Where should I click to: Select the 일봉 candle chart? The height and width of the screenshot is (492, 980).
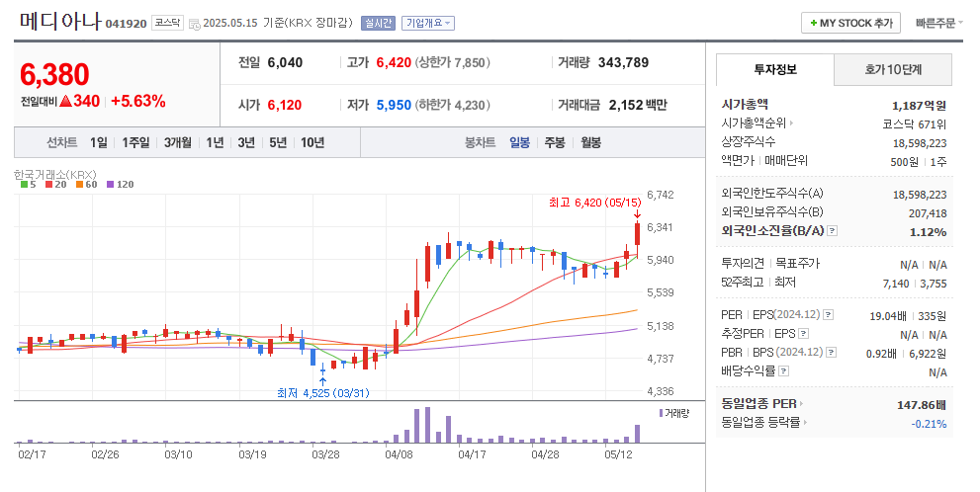point(519,143)
